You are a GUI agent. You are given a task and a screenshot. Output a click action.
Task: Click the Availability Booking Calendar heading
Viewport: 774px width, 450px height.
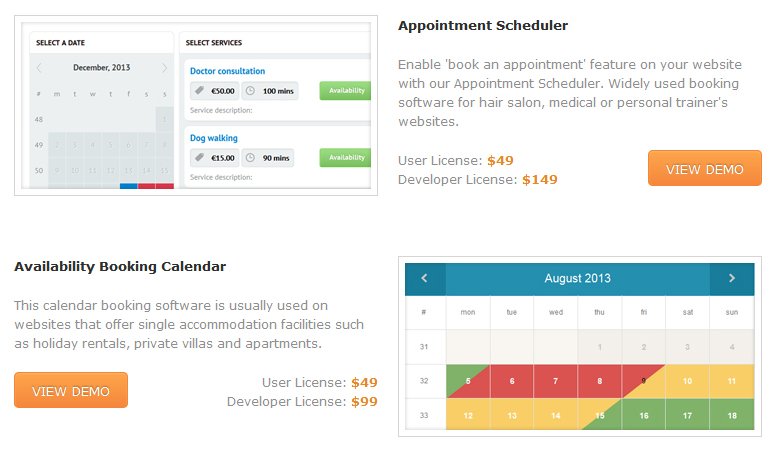[120, 266]
